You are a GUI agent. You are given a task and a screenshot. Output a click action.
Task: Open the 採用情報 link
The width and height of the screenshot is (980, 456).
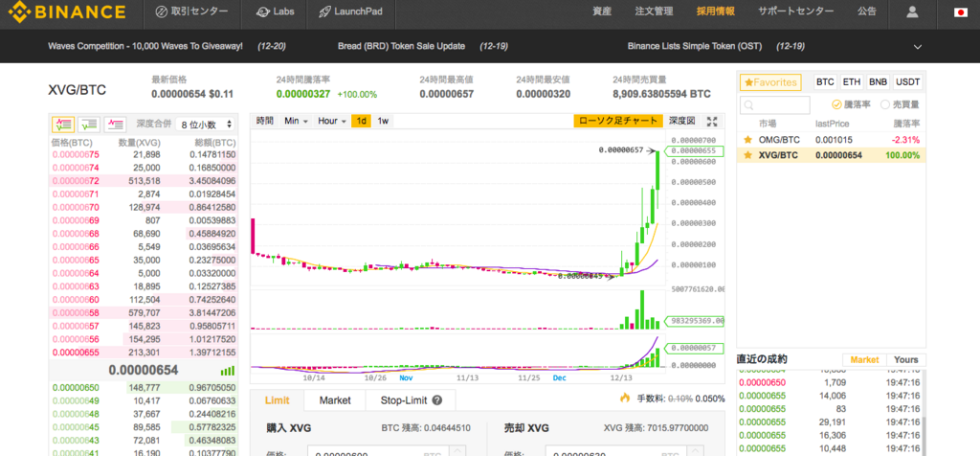click(716, 11)
